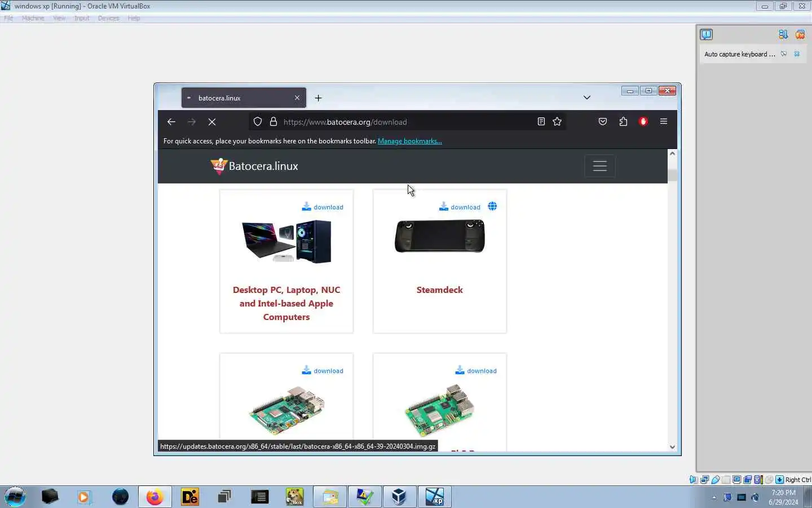The image size is (812, 508).
Task: Open the VirtualBox Input menu
Action: pos(82,18)
